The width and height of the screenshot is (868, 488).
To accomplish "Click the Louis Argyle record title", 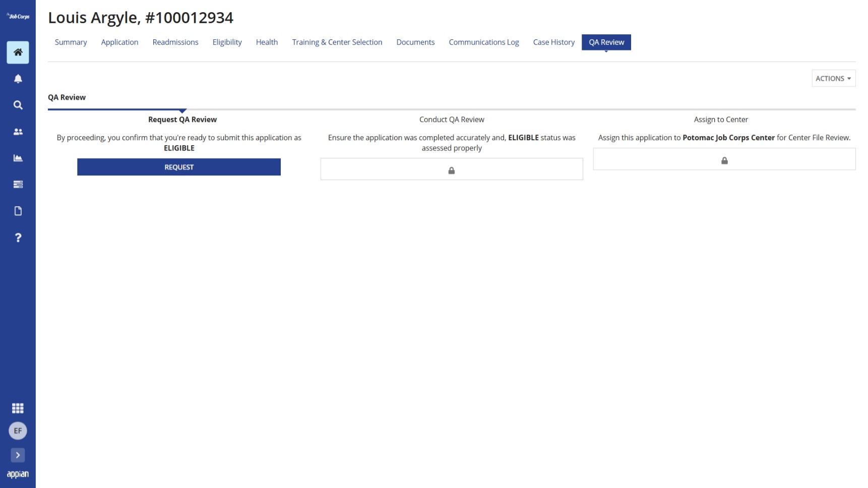I will (x=141, y=18).
